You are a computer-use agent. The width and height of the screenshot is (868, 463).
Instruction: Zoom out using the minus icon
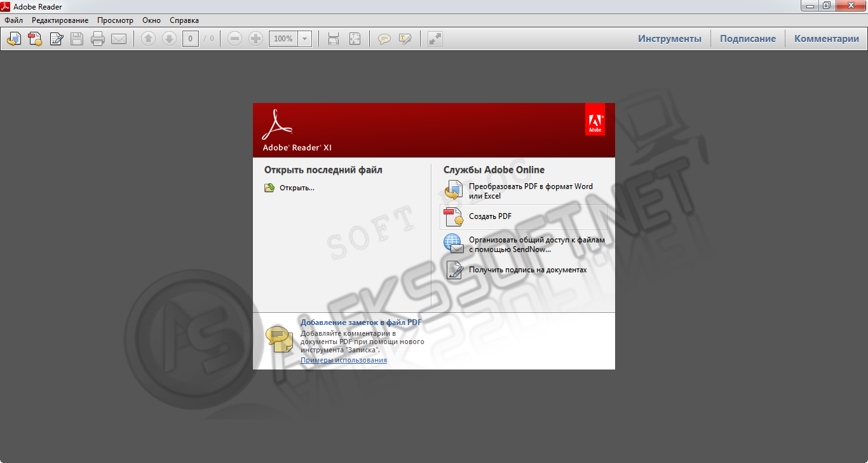234,39
